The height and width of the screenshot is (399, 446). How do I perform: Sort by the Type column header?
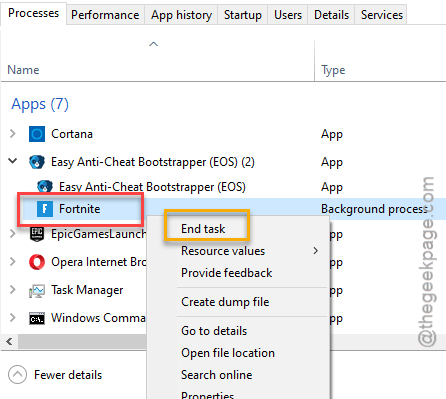pos(333,70)
